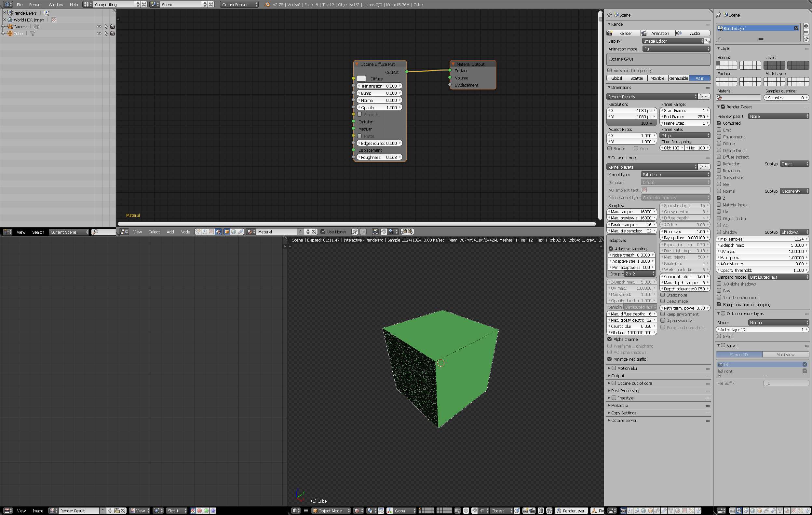
Task: Click the restrict render camera icon for Camera
Action: point(113,27)
